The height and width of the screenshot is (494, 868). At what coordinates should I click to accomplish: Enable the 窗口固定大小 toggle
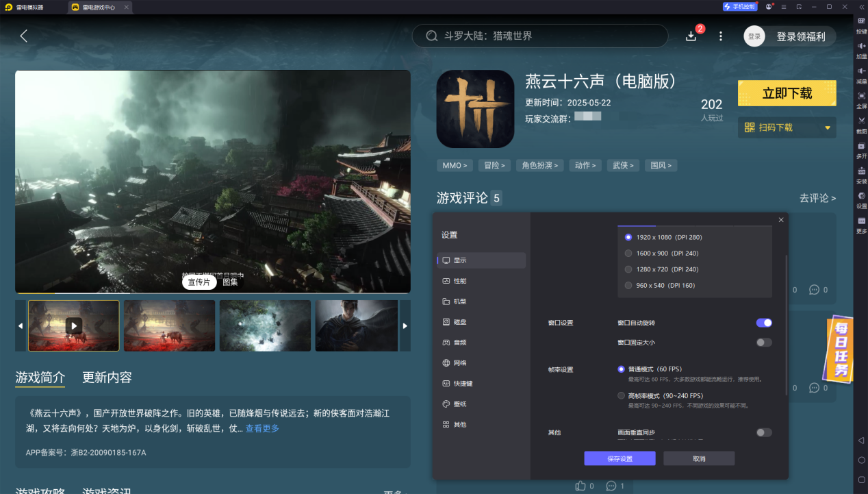tap(764, 343)
